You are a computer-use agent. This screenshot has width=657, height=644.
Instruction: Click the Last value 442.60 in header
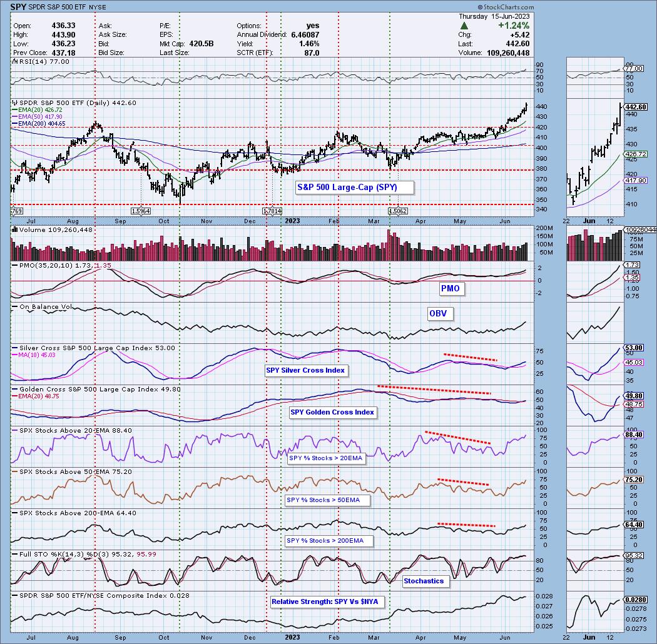(517, 44)
